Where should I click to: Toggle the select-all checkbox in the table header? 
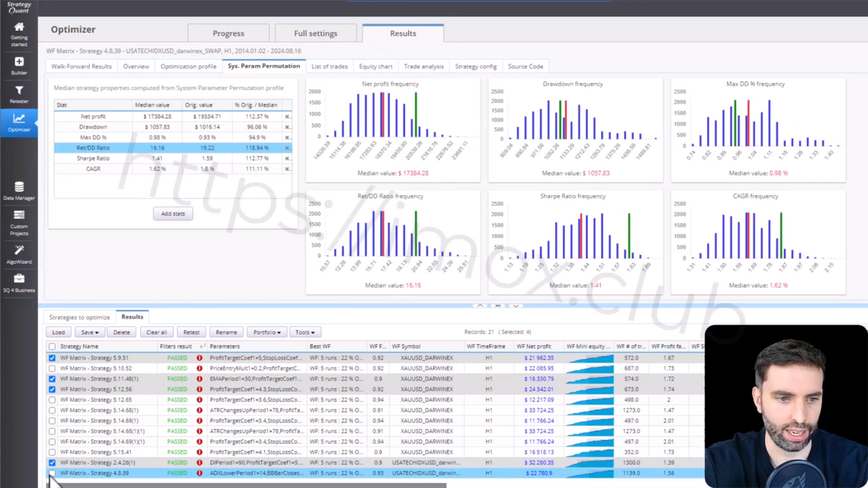pyautogui.click(x=52, y=346)
